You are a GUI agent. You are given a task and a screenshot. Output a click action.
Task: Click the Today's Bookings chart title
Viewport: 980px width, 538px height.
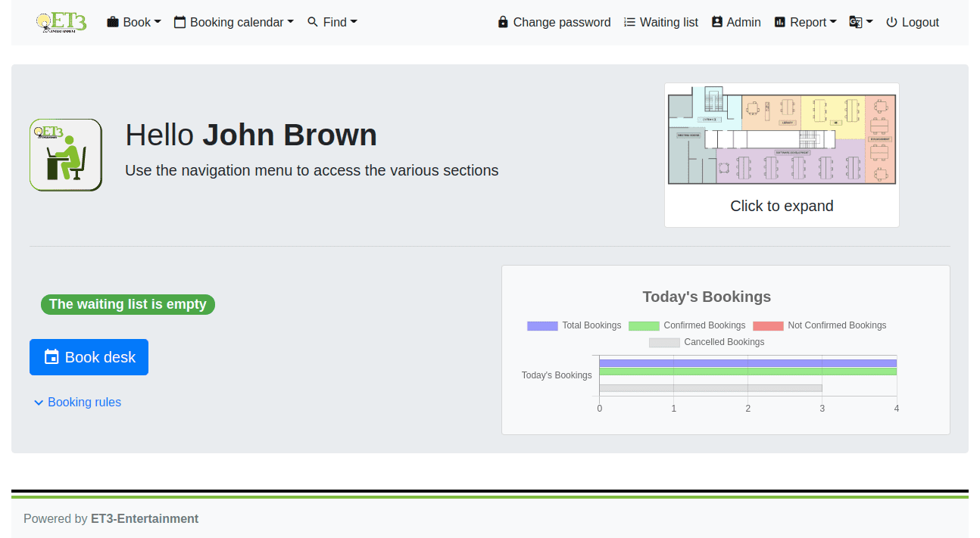[x=707, y=297]
